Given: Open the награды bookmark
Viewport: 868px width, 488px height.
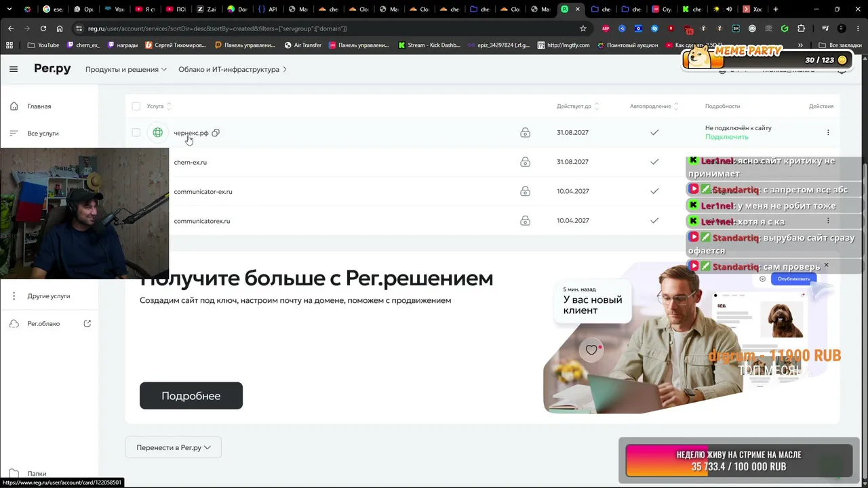Looking at the screenshot, I should (122, 45).
